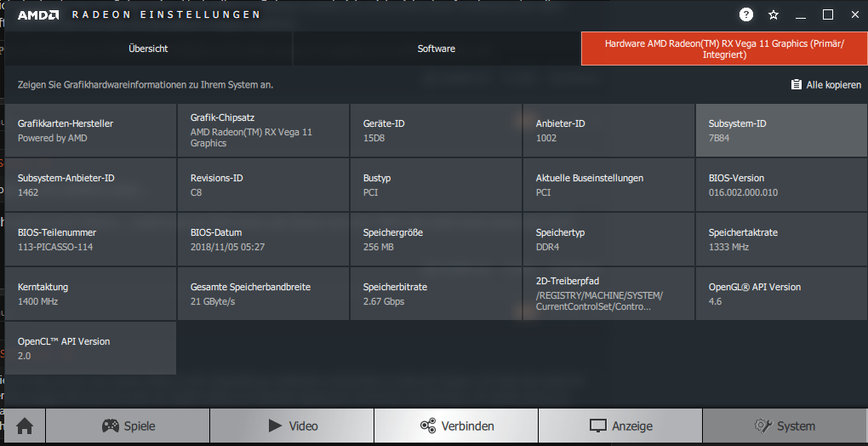Open the help question mark icon

click(x=746, y=15)
